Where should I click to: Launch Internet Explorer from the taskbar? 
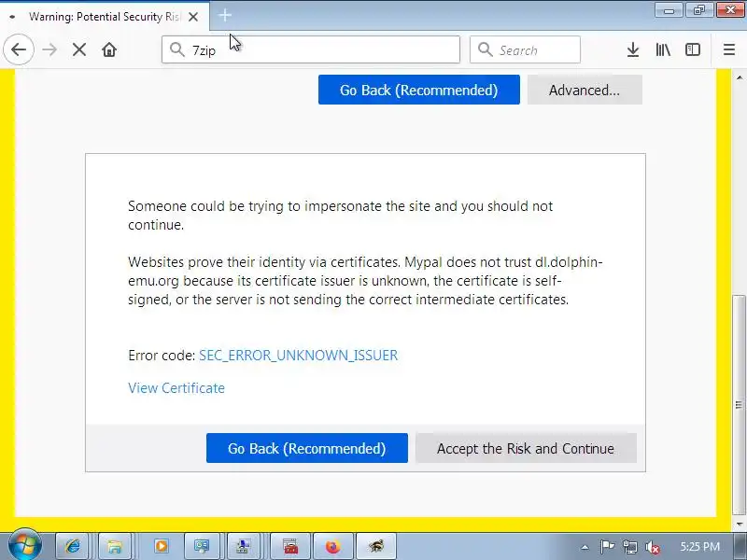coord(73,546)
